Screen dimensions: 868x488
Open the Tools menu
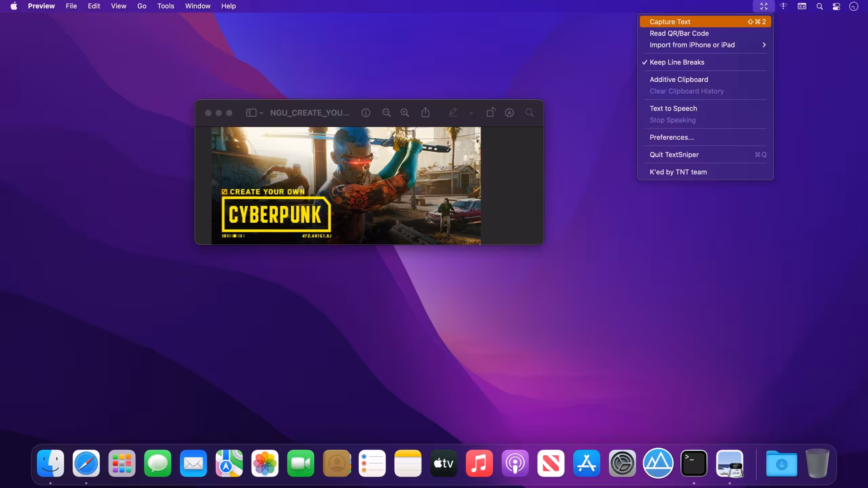click(x=166, y=6)
